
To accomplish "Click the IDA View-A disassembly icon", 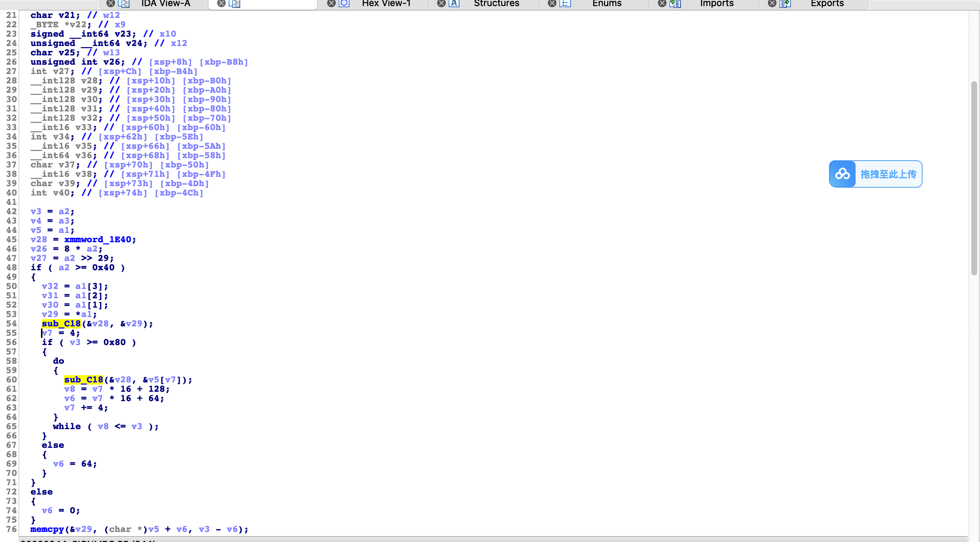I will pos(124,4).
